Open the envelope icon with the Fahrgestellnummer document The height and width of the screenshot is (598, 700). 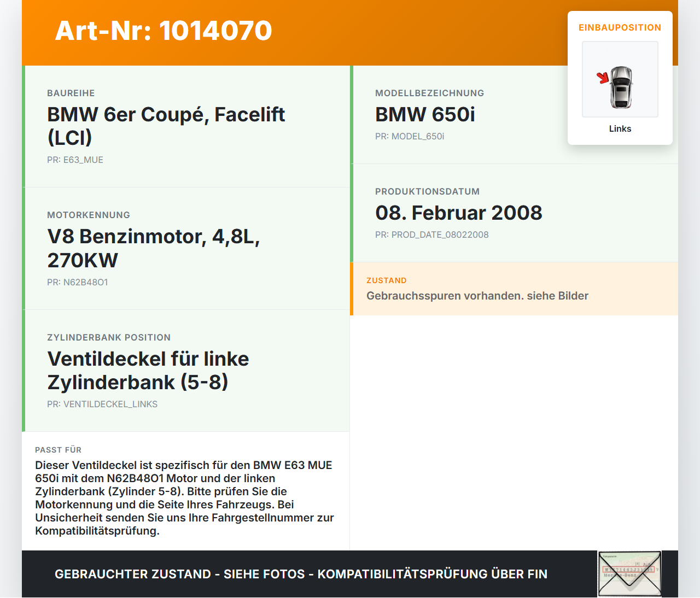pyautogui.click(x=629, y=573)
